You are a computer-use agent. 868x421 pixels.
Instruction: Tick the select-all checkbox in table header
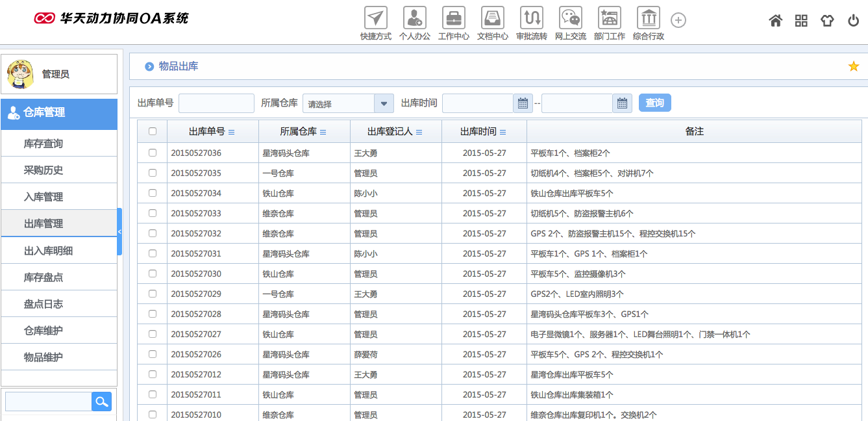(x=153, y=131)
